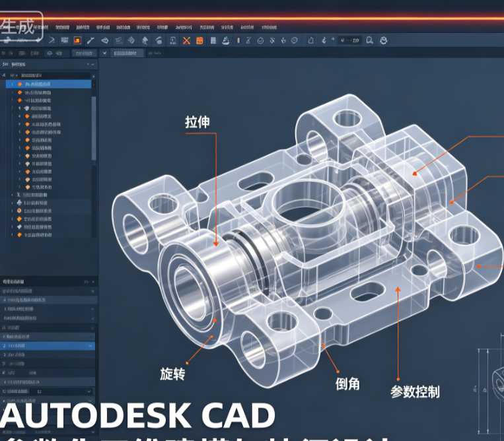Expand the blue highlighted properties row chevron
The image size is (504, 441).
click(x=90, y=346)
